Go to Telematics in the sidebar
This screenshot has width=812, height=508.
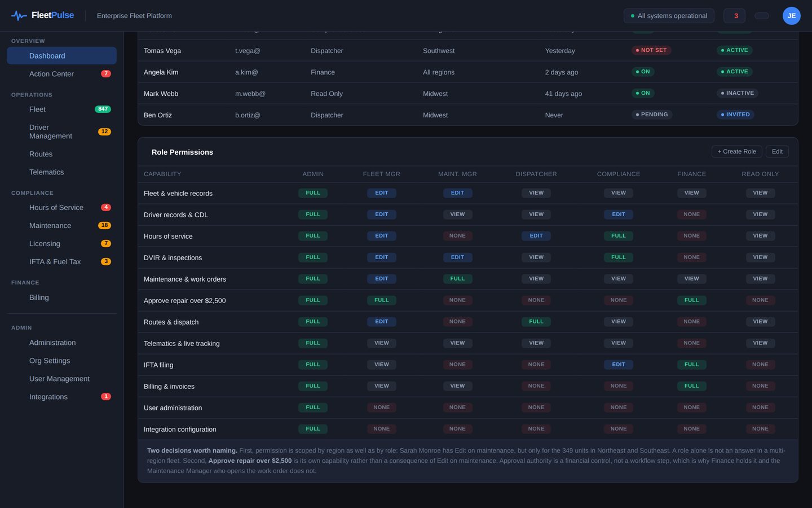(46, 172)
